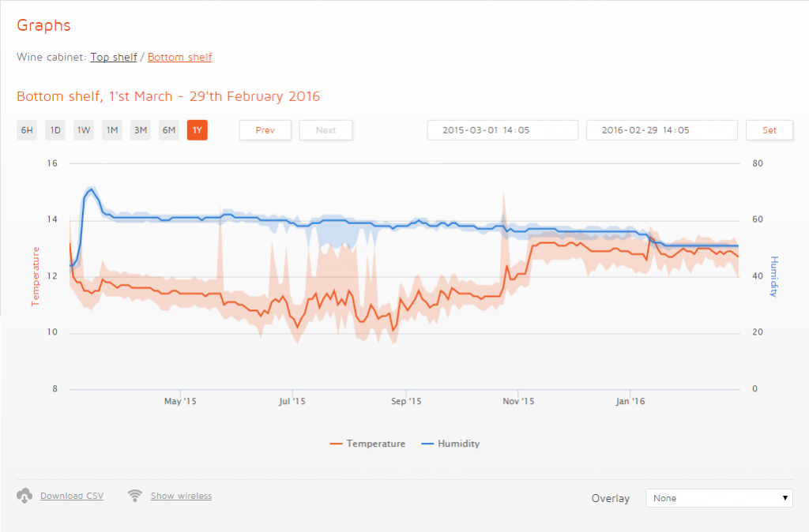Click the humidity peak in March
The image size is (809, 532).
pos(92,189)
